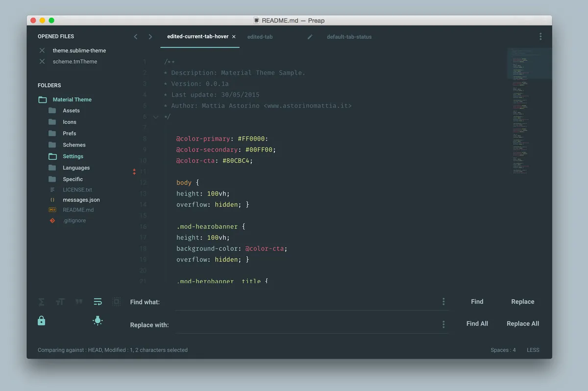This screenshot has width=588, height=391.
Task: Expand the Assets folder
Action: [x=52, y=111]
